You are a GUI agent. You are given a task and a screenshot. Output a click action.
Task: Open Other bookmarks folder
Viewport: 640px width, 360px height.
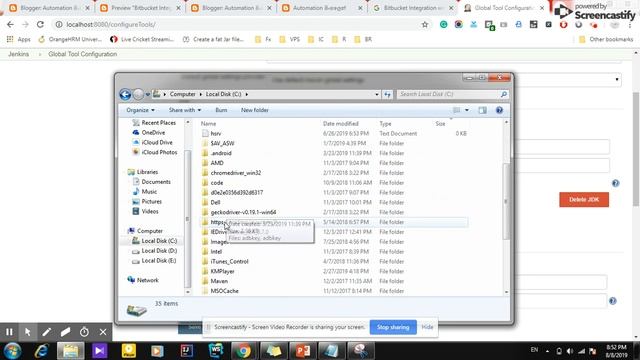click(606, 40)
